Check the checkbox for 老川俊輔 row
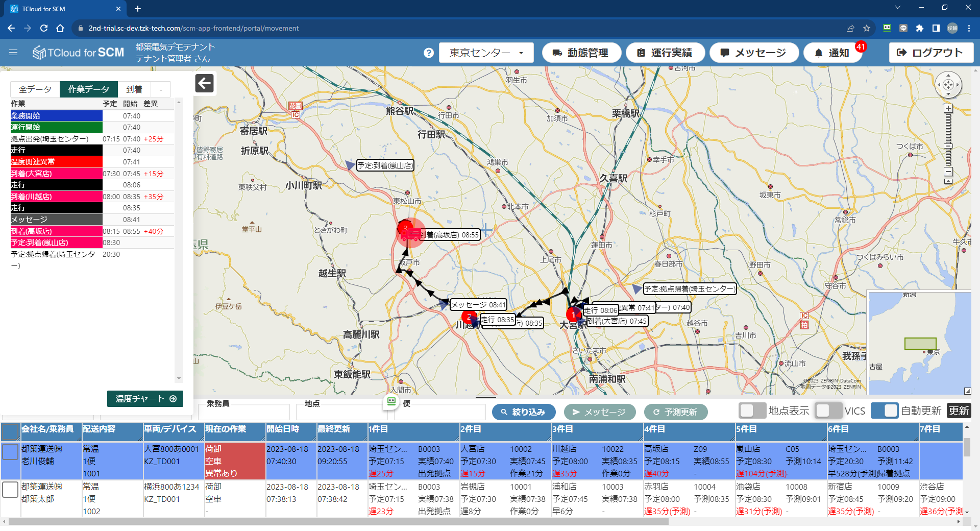This screenshot has width=980, height=531. click(10, 451)
